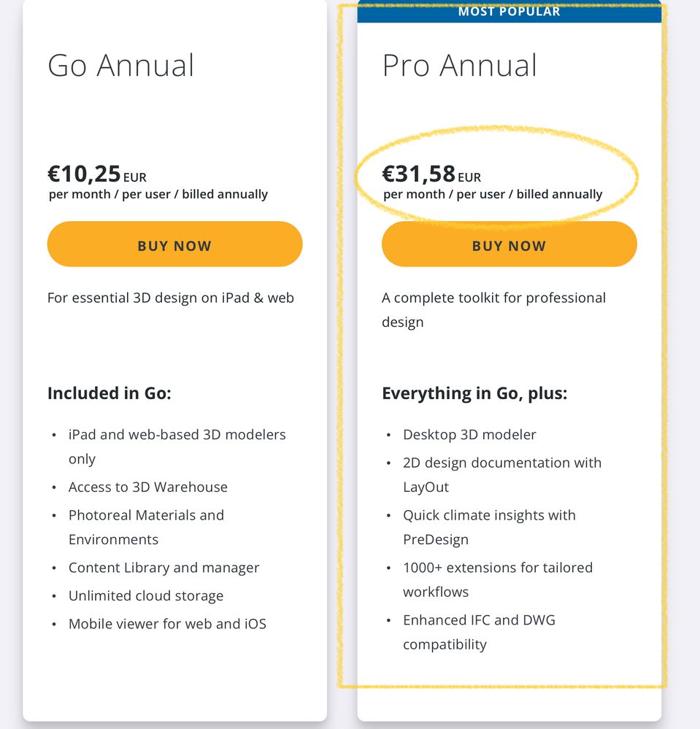
Task: Click 'Mobile viewer for web and iOS'
Action: 167,624
